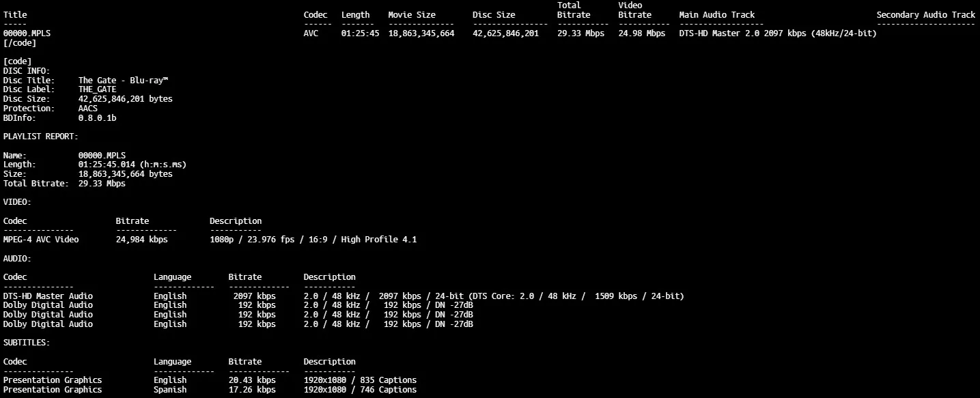Click the PLAYLIST REPORT heading
980x398 pixels.
point(40,137)
